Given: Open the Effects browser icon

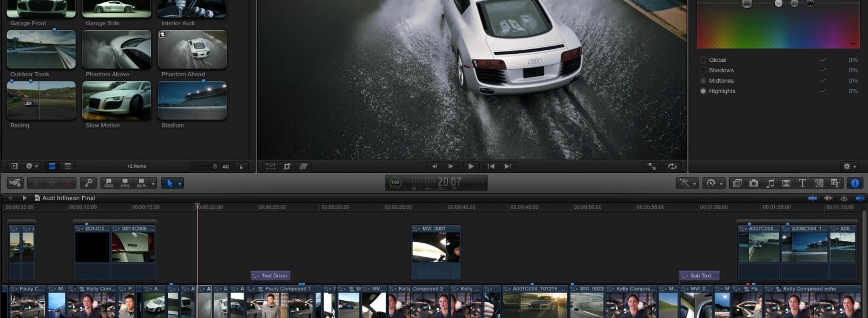Looking at the screenshot, I should point(737,183).
